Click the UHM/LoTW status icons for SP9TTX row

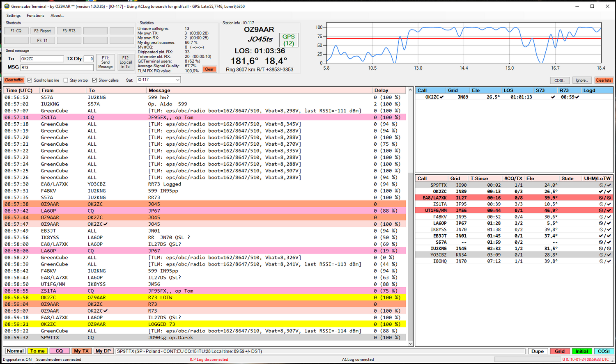point(605,185)
